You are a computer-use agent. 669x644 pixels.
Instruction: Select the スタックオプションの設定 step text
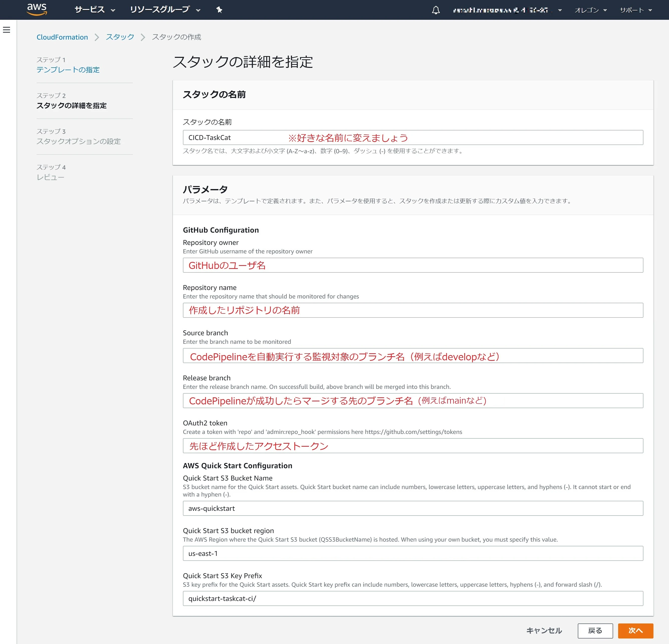[x=78, y=141]
